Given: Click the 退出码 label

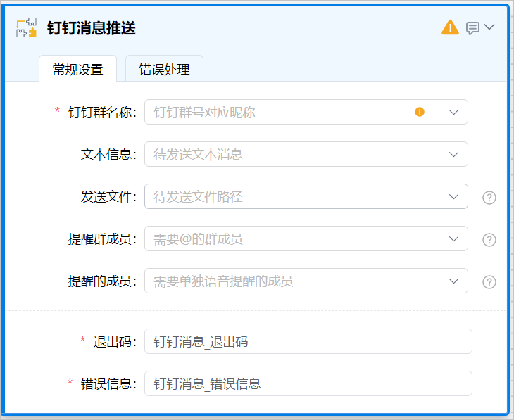Looking at the screenshot, I should coord(115,342).
